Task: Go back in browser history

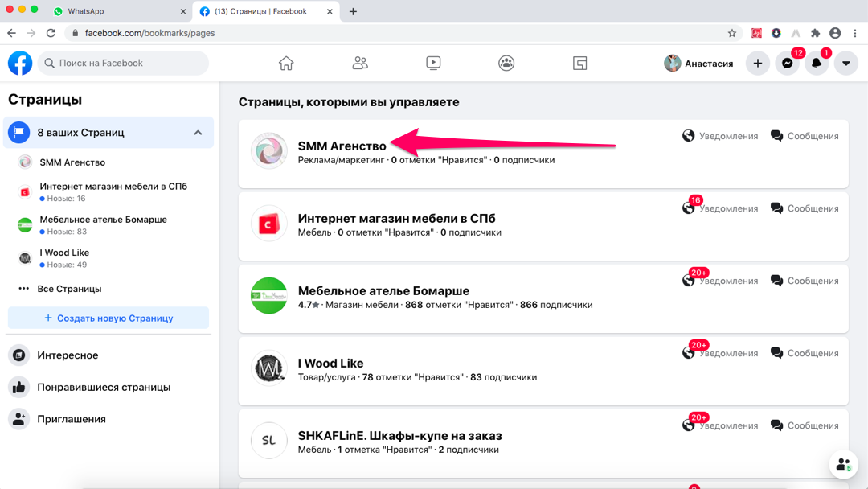Action: pyautogui.click(x=11, y=33)
